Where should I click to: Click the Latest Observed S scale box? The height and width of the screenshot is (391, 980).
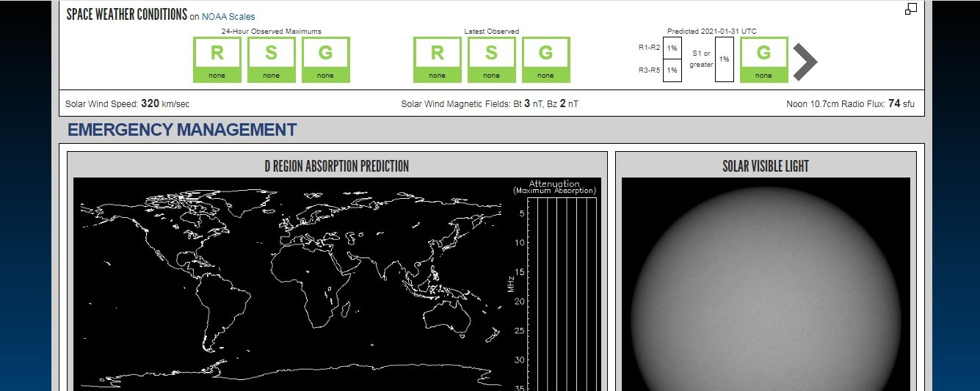coord(492,59)
